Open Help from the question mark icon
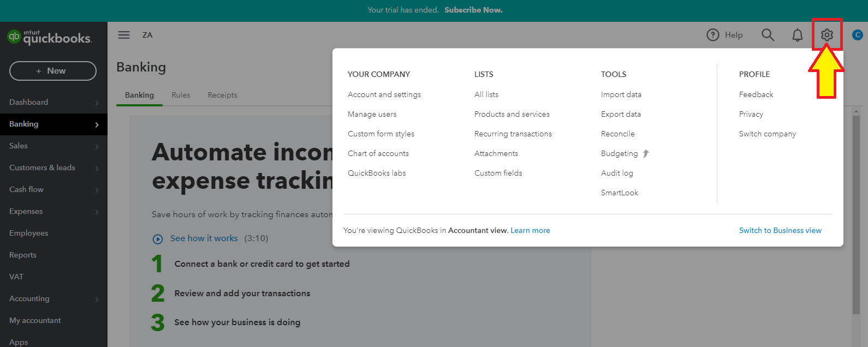This screenshot has width=868, height=347. pyautogui.click(x=713, y=35)
